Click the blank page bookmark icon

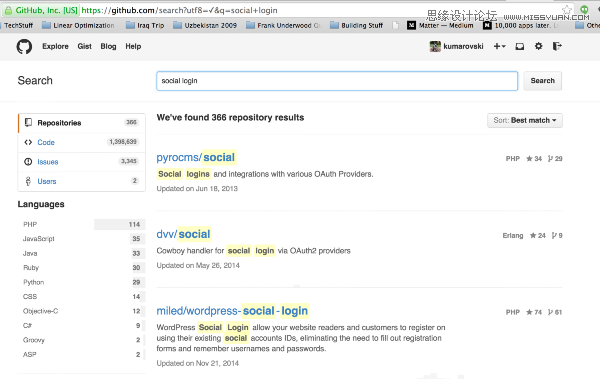[395, 25]
